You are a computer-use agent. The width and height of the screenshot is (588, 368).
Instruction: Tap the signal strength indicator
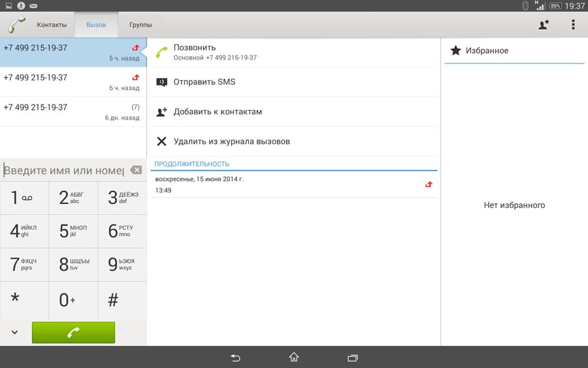(540, 5)
